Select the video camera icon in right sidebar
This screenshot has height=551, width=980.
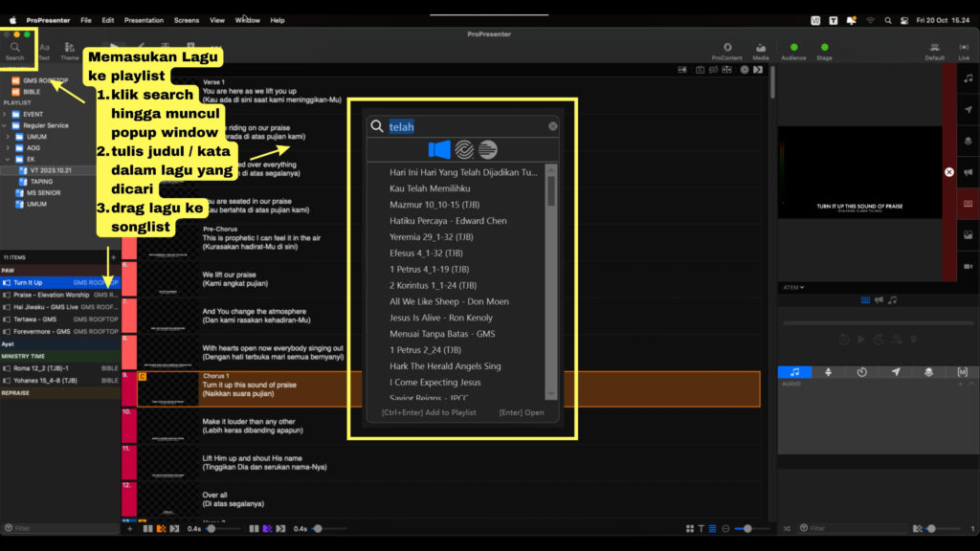tap(969, 266)
